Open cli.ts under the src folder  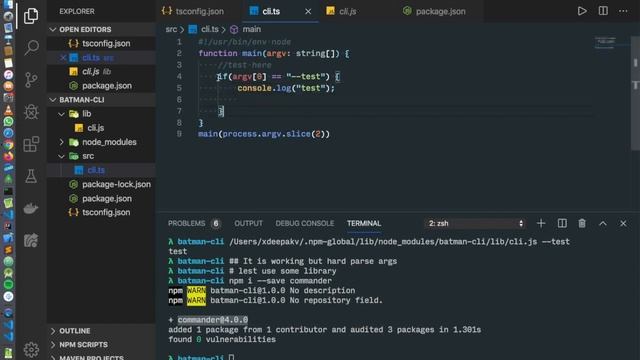coord(101,170)
